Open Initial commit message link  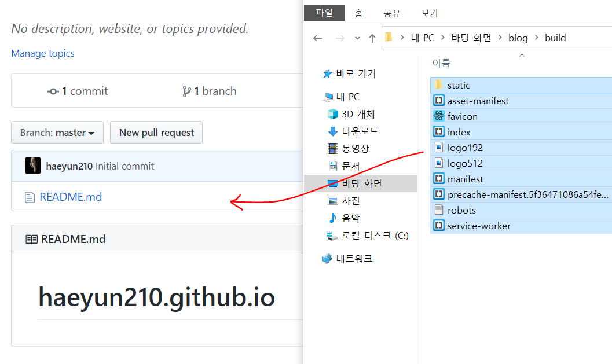(x=125, y=166)
